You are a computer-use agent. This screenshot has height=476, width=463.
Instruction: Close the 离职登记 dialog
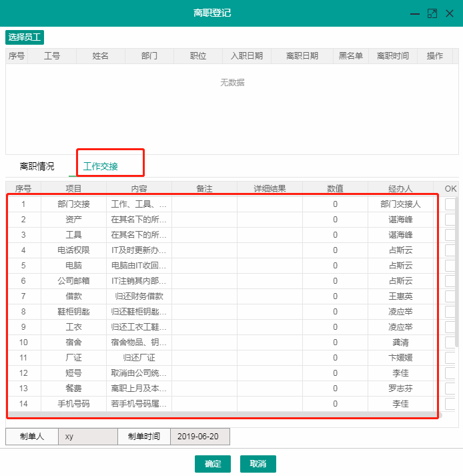pyautogui.click(x=450, y=13)
